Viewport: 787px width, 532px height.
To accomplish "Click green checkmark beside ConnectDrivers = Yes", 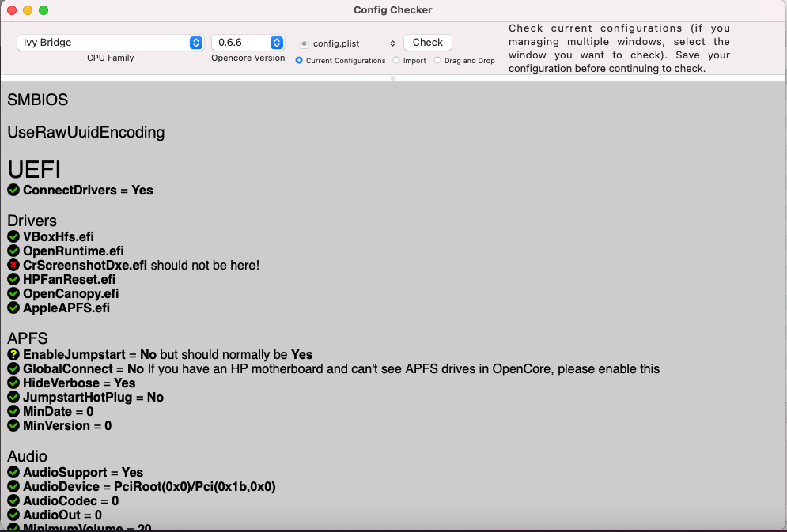I will (13, 190).
